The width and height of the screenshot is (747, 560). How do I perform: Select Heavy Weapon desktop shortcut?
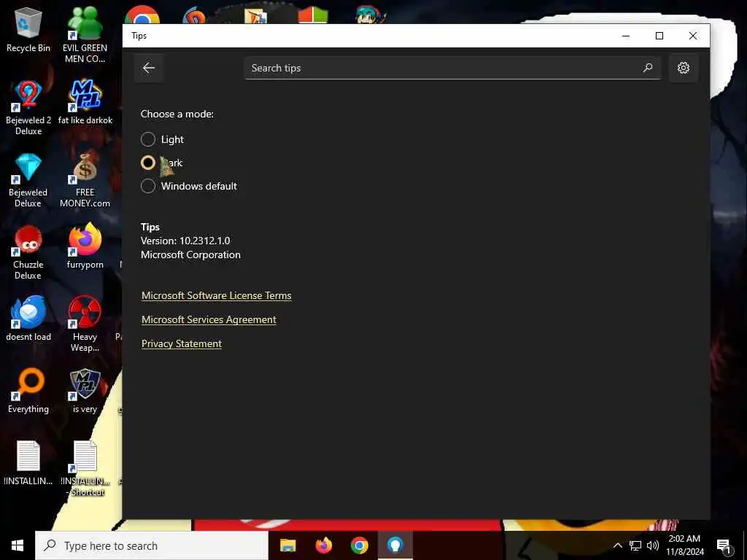pyautogui.click(x=85, y=324)
